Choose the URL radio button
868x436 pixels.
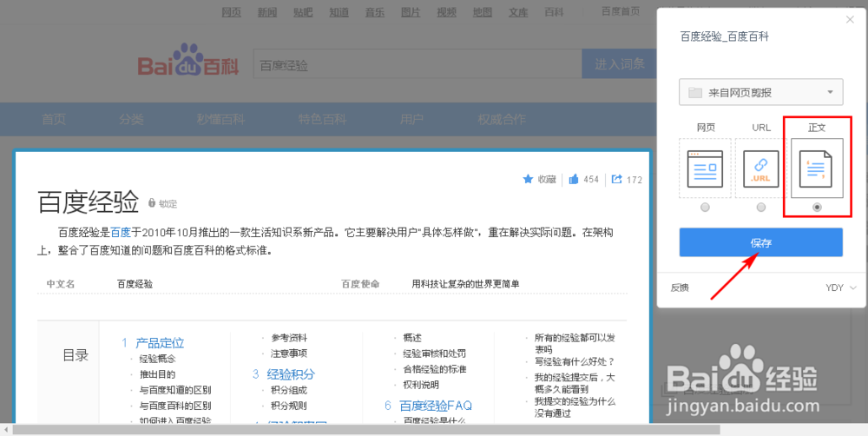click(x=761, y=208)
